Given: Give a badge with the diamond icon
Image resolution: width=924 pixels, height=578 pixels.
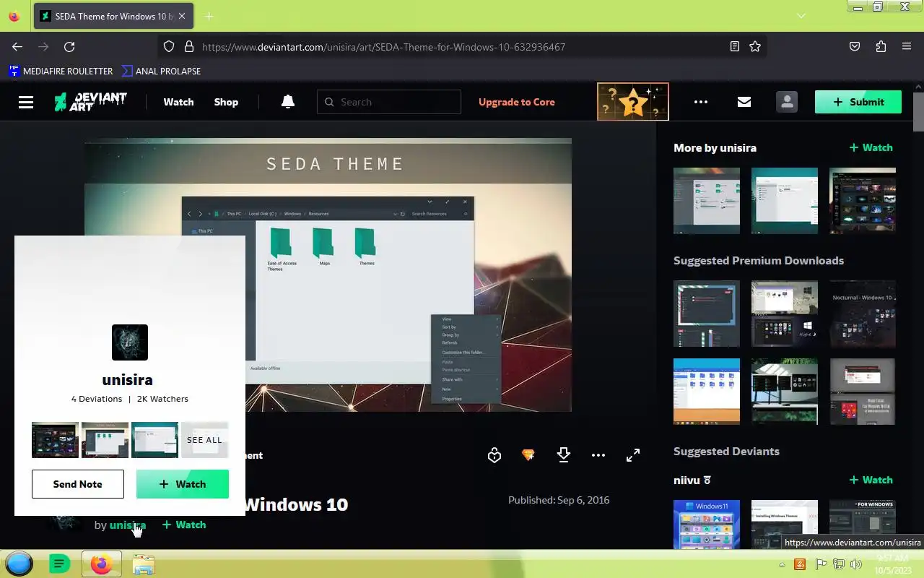Looking at the screenshot, I should click(528, 455).
